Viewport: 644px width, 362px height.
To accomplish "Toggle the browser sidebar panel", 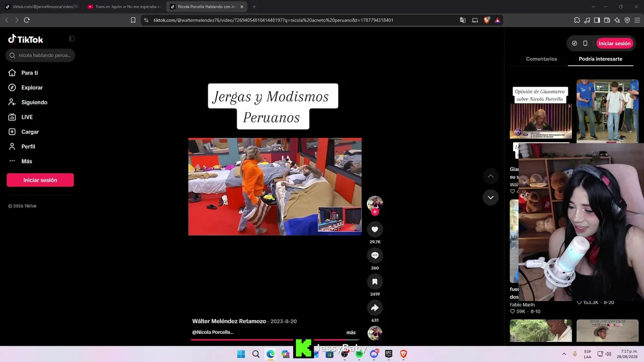I will (x=597, y=20).
